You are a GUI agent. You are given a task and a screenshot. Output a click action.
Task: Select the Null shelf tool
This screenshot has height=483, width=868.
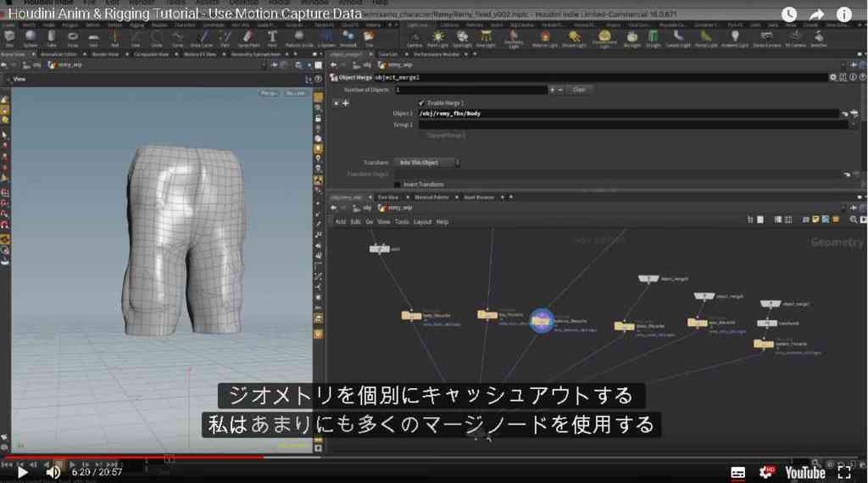[114, 38]
